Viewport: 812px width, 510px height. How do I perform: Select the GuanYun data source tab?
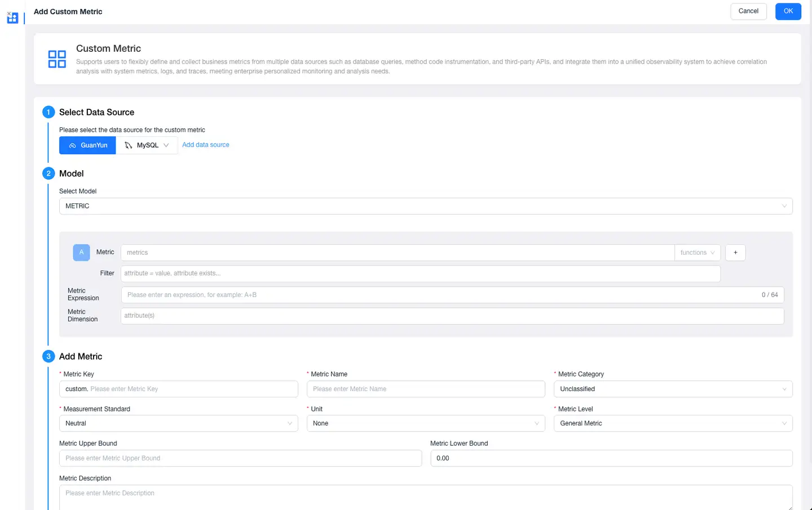coord(87,145)
